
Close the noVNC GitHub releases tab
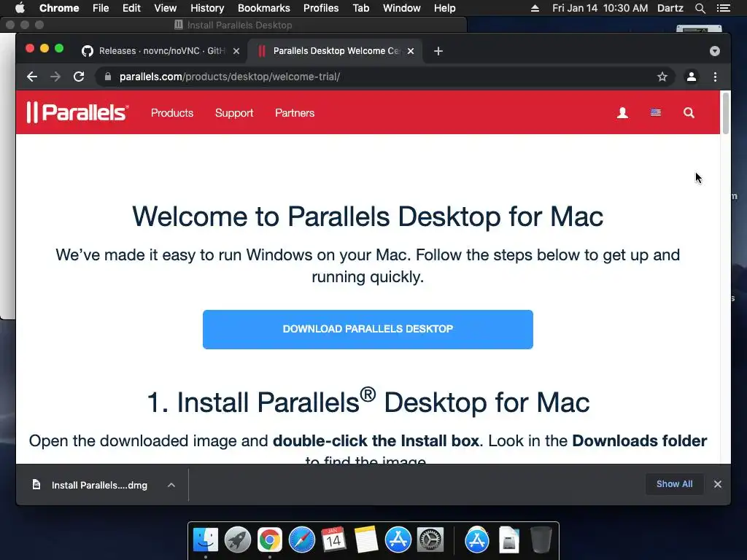click(x=236, y=51)
